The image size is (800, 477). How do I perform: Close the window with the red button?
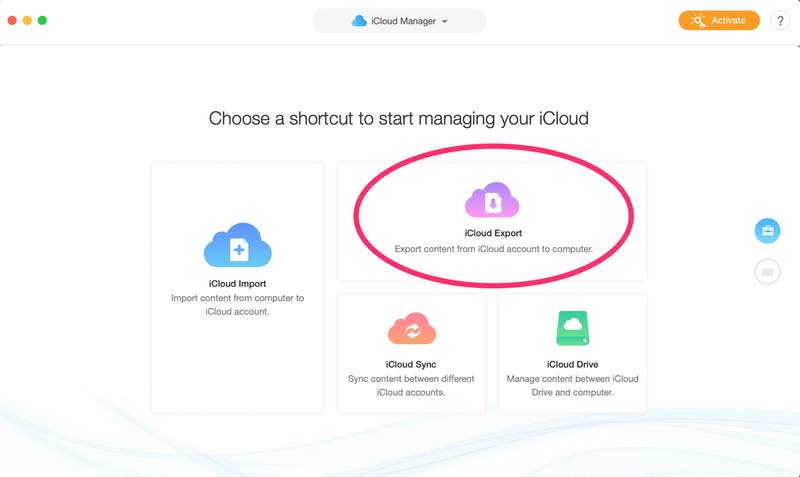click(x=12, y=20)
